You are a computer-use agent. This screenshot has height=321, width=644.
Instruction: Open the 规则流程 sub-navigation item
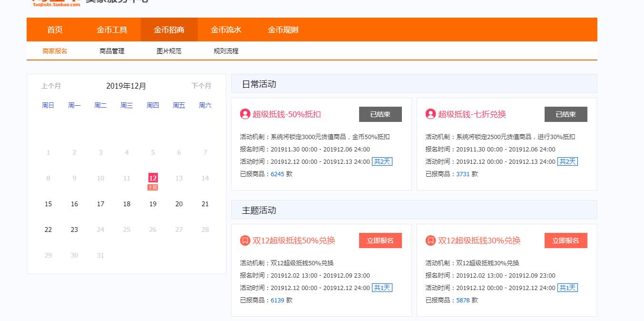point(225,50)
